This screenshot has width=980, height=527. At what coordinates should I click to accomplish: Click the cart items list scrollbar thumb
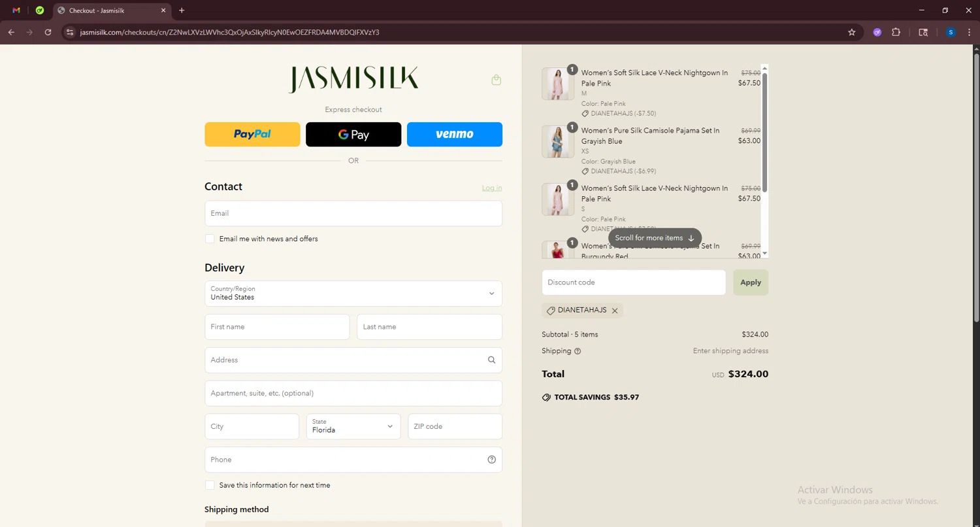tap(765, 132)
